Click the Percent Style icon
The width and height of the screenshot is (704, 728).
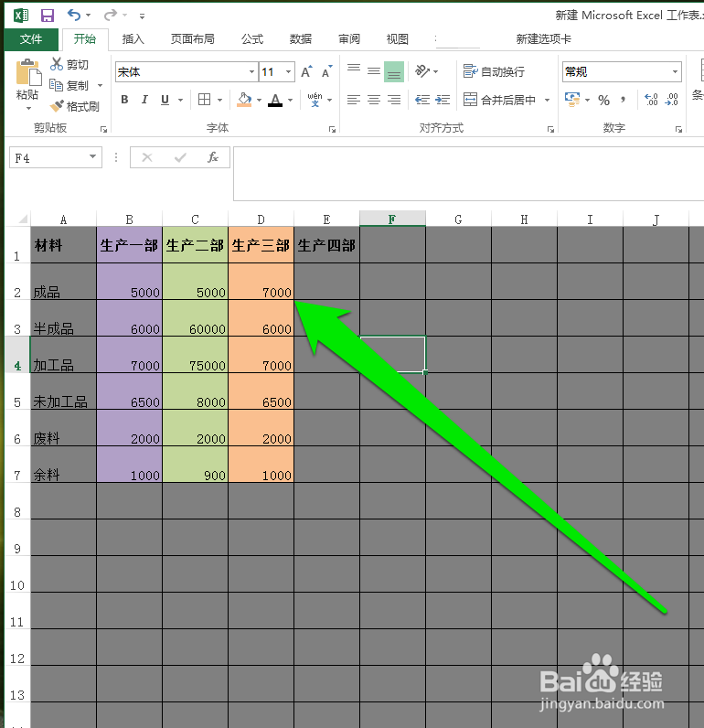tap(603, 100)
